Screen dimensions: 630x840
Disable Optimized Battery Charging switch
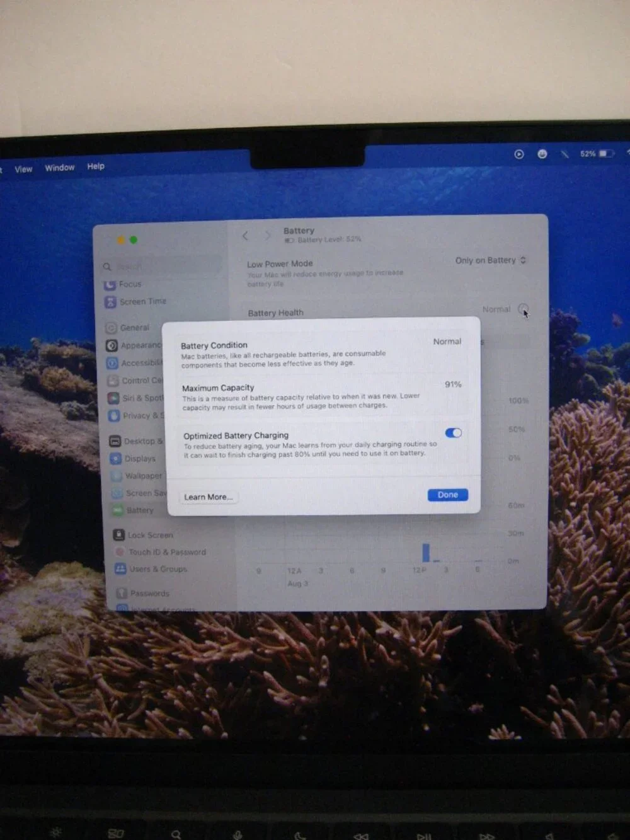pyautogui.click(x=453, y=433)
